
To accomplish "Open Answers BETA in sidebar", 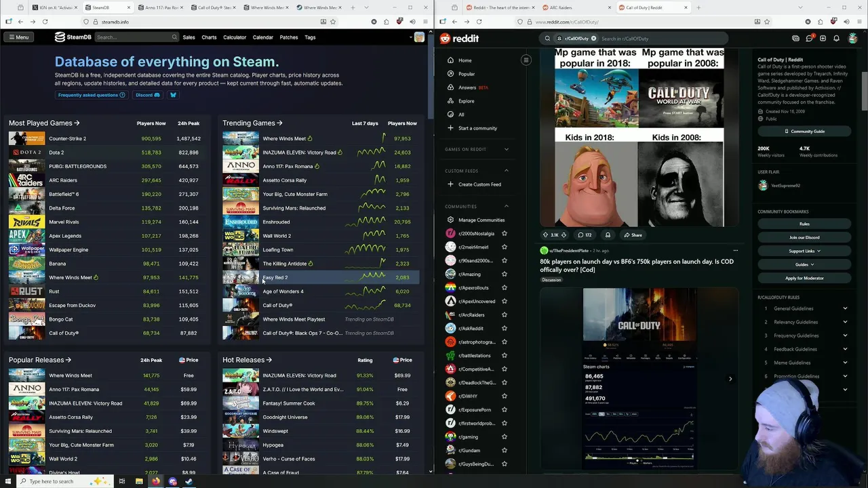I will point(478,87).
